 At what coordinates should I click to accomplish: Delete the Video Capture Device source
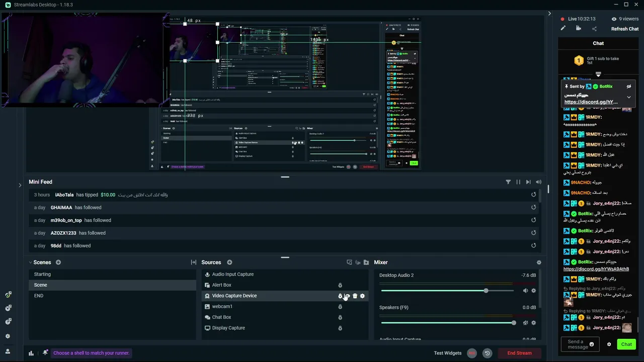[x=355, y=296]
